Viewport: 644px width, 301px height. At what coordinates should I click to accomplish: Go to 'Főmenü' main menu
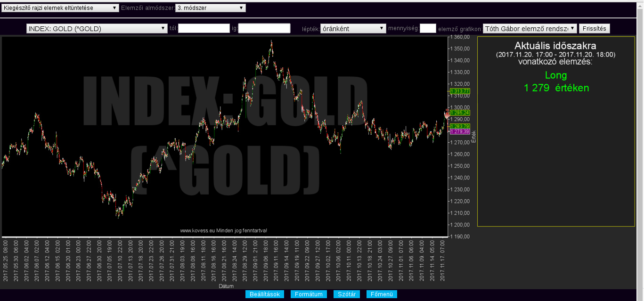point(382,294)
